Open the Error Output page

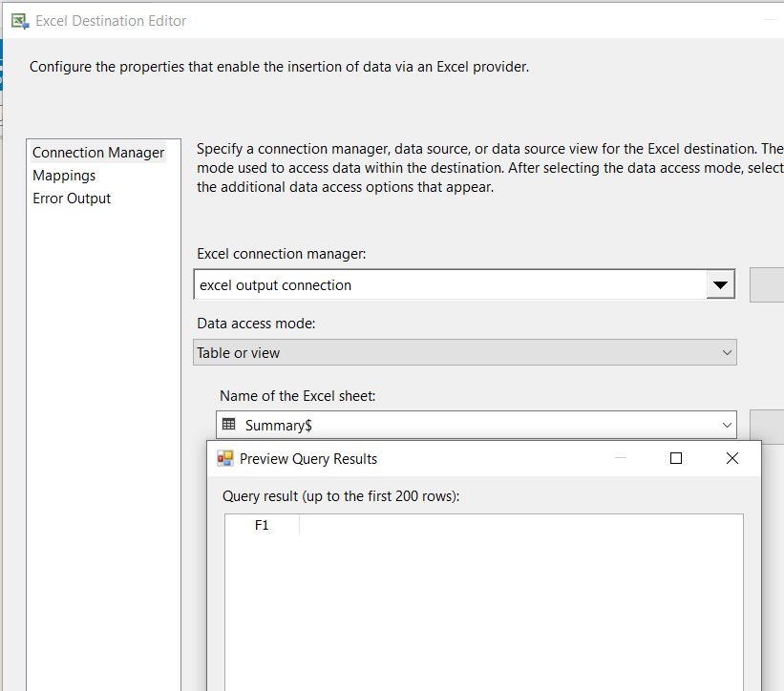click(x=72, y=199)
